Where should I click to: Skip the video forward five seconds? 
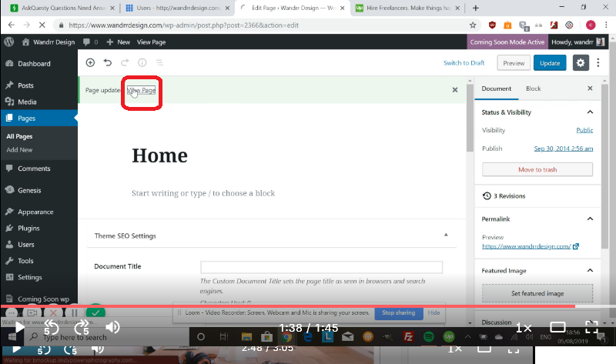82,328
